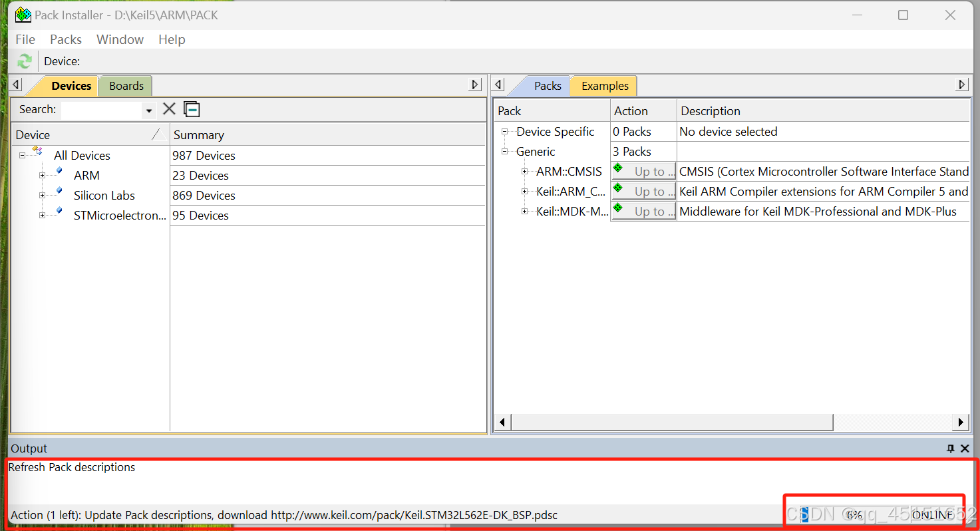Clear the search field with the X icon
The height and width of the screenshot is (531, 980).
pos(170,109)
